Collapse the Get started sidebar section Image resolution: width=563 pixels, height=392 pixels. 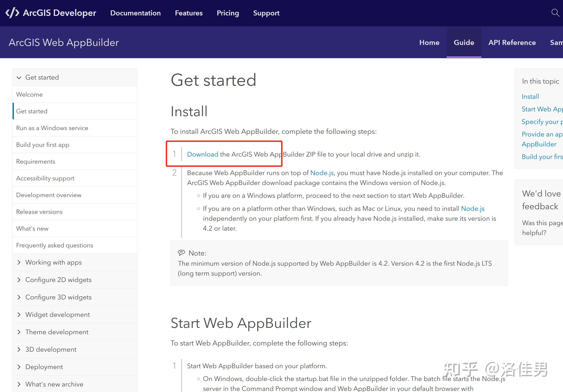tap(75, 77)
